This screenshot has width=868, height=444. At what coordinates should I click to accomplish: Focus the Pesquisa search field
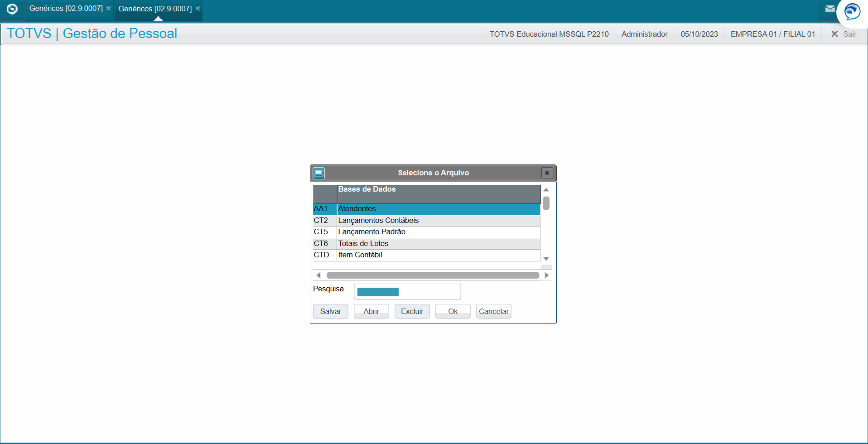point(407,292)
